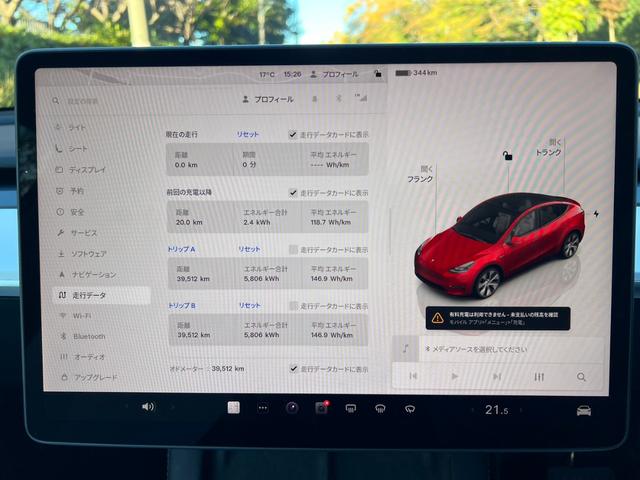Open the ディスプレイ settings menu

click(x=86, y=170)
